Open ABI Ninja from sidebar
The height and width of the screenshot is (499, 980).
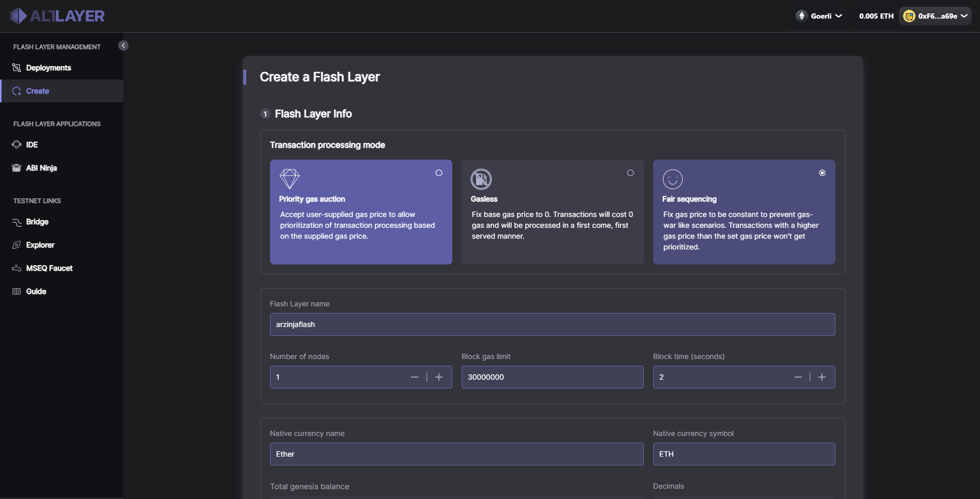41,168
